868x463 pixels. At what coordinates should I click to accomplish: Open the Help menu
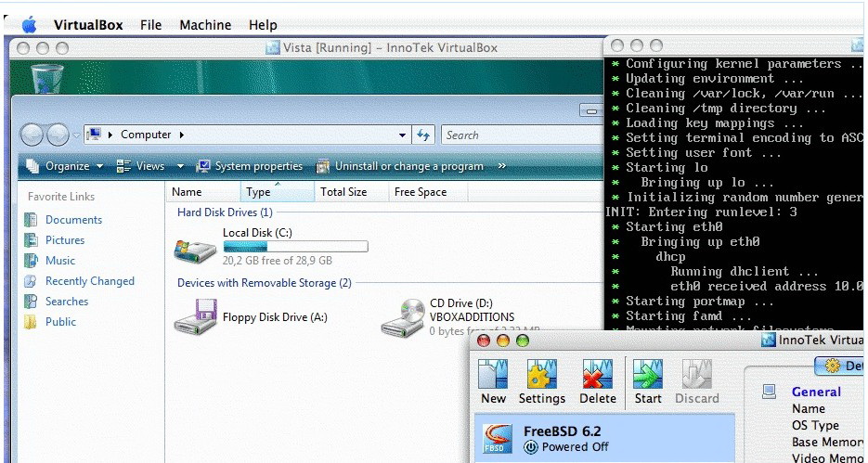point(263,25)
